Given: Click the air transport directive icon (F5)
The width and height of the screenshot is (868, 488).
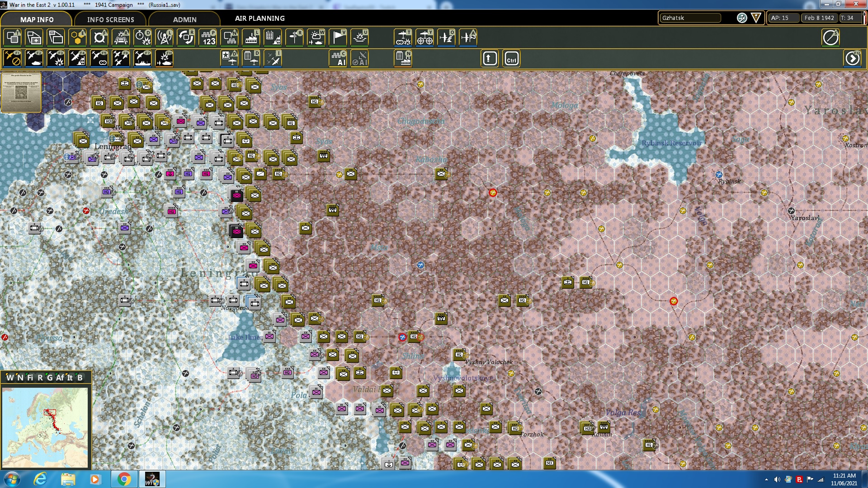Looking at the screenshot, I should pyautogui.click(x=99, y=58).
